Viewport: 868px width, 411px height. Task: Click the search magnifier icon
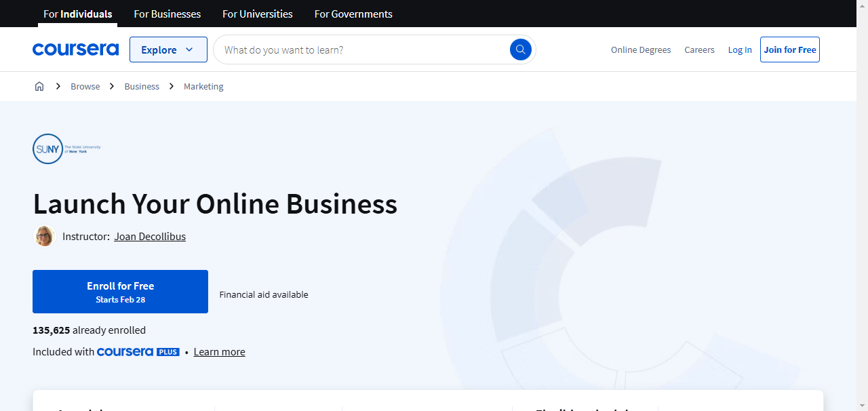pos(520,49)
